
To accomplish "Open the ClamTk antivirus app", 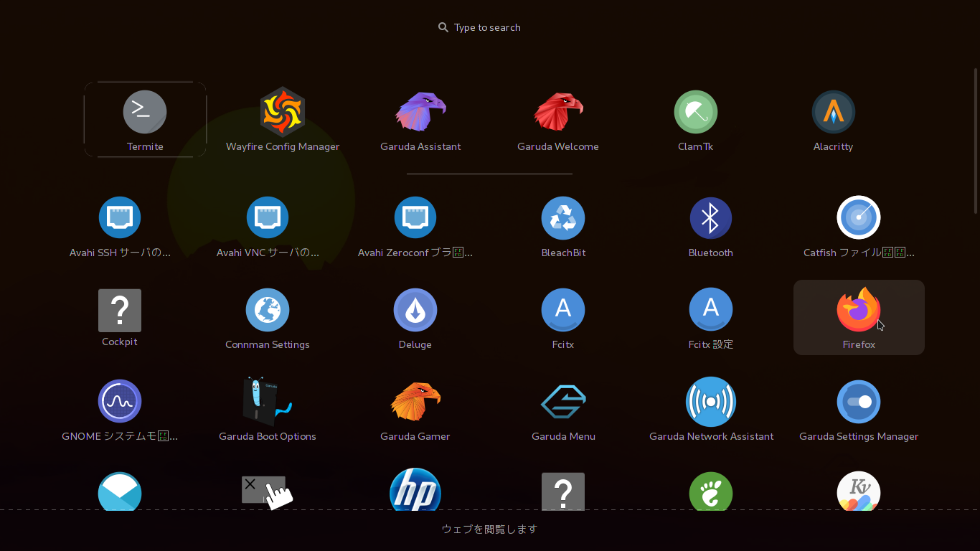I will 695,119.
